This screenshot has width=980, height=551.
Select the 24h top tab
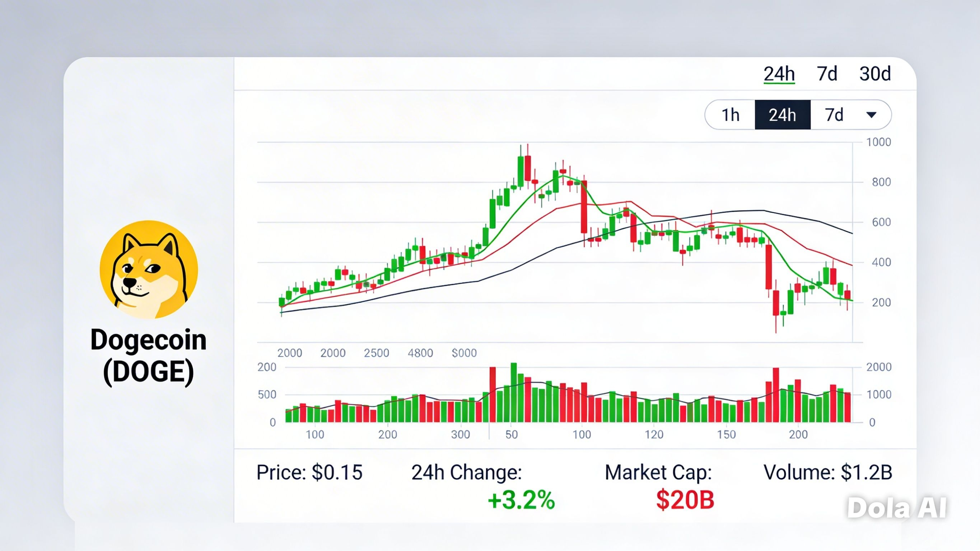pos(779,74)
